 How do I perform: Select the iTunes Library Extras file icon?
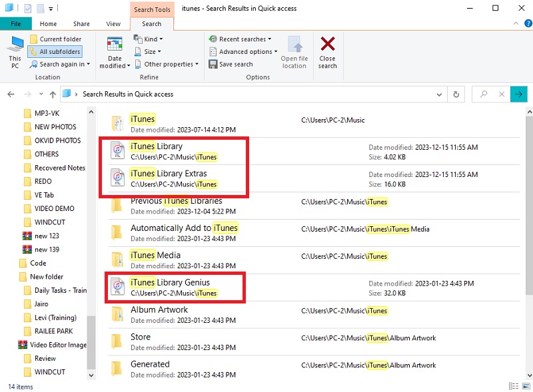tap(118, 178)
